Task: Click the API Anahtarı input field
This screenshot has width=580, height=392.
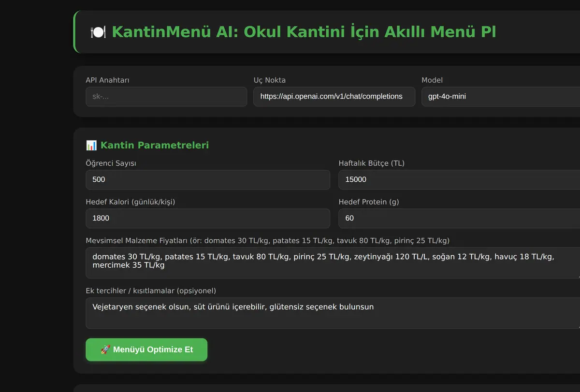Action: (166, 97)
